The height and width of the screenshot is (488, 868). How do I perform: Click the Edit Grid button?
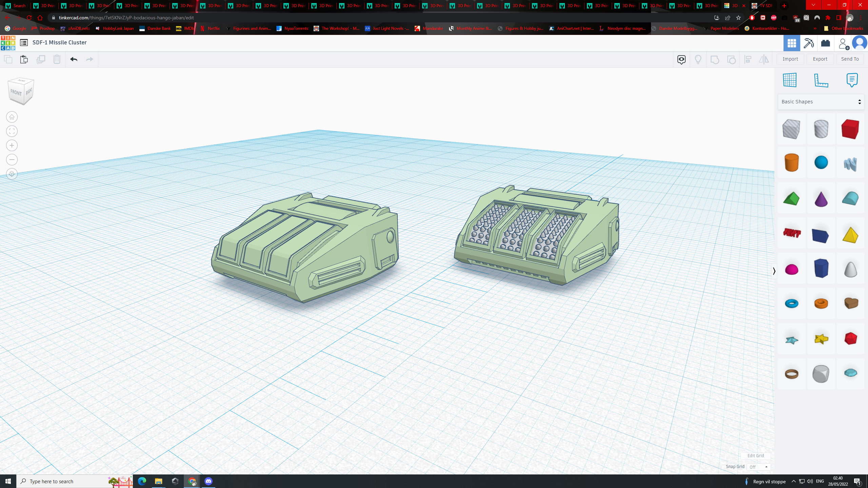point(755,455)
